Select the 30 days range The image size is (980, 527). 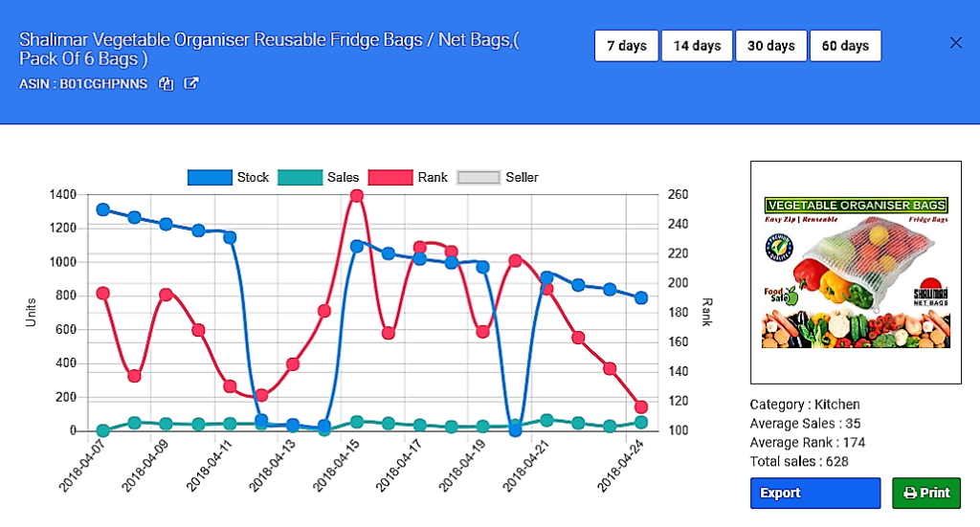click(x=771, y=46)
